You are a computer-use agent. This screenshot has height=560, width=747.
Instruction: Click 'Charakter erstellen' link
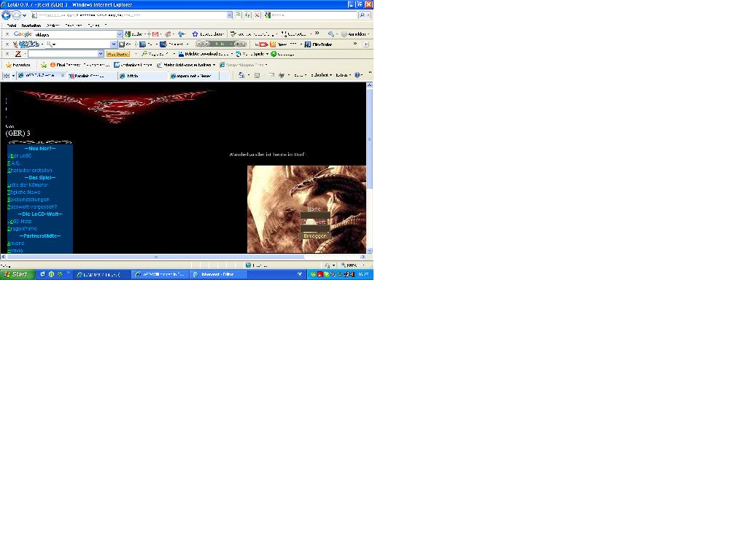pos(29,170)
